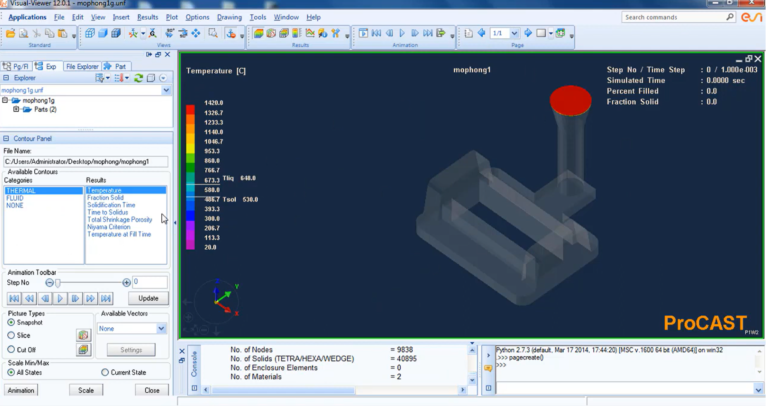This screenshot has height=406, width=768.
Task: Select Fraction Solid in Results list
Action: (x=105, y=198)
